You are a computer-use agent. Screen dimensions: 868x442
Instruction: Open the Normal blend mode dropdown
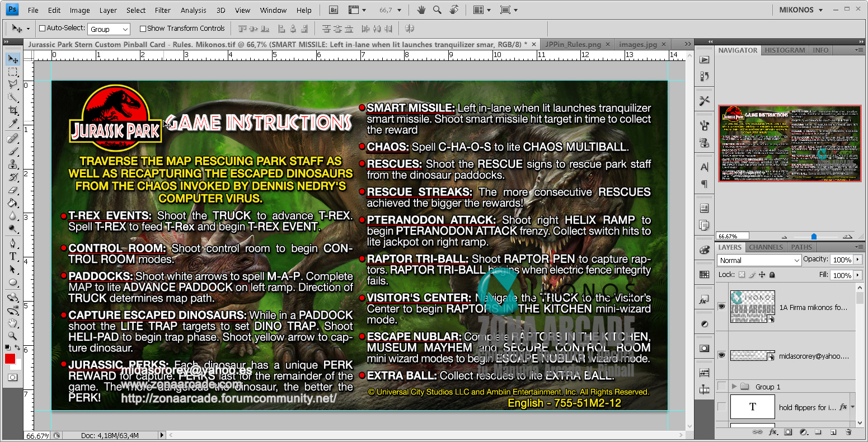pyautogui.click(x=759, y=260)
